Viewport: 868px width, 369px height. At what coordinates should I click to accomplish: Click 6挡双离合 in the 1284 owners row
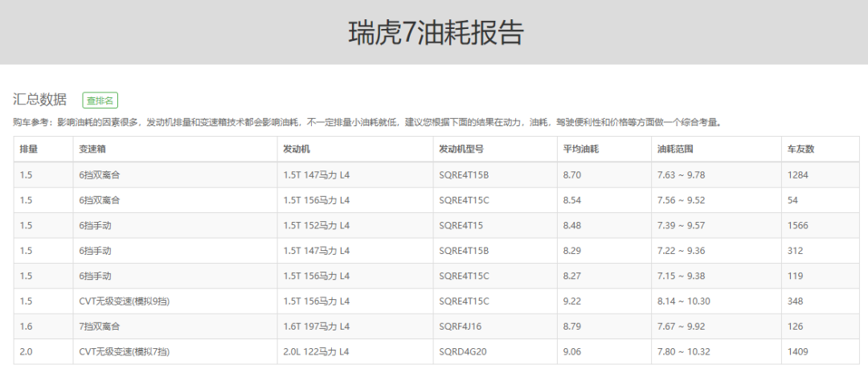[100, 175]
